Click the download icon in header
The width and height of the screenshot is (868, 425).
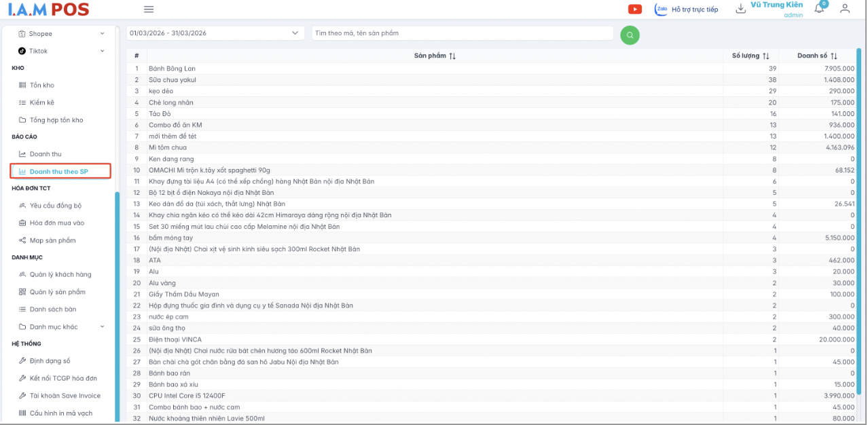click(740, 9)
